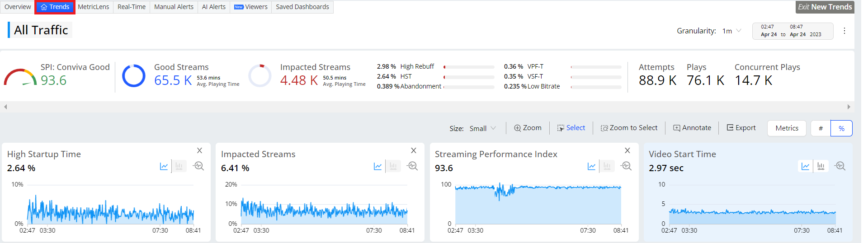Image resolution: width=868 pixels, height=243 pixels.
Task: Click the Zoom tool in chart toolbar
Action: [528, 128]
